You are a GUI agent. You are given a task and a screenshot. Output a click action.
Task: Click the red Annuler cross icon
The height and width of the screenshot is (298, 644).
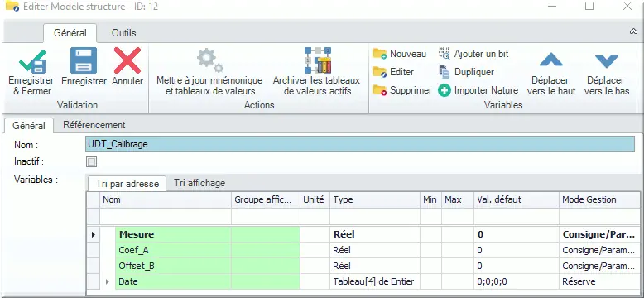tap(127, 60)
